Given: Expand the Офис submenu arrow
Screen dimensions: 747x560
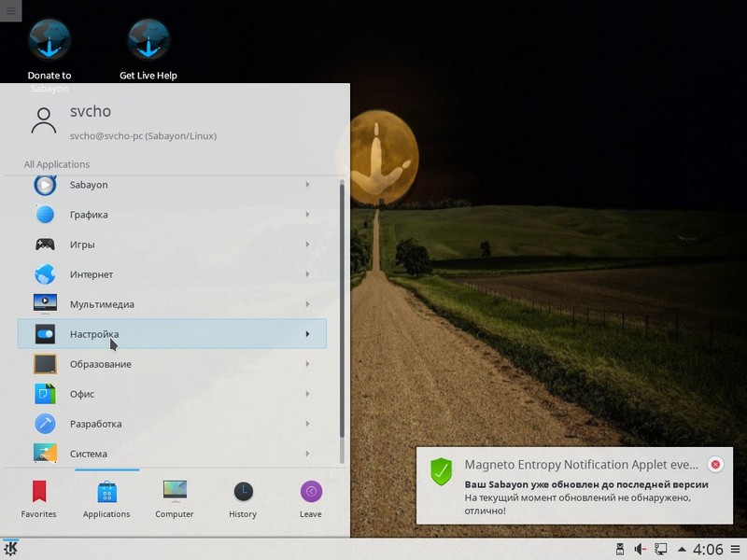Looking at the screenshot, I should coord(308,394).
